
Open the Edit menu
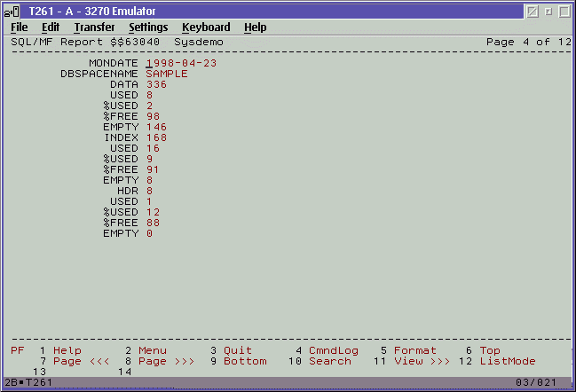[x=51, y=27]
